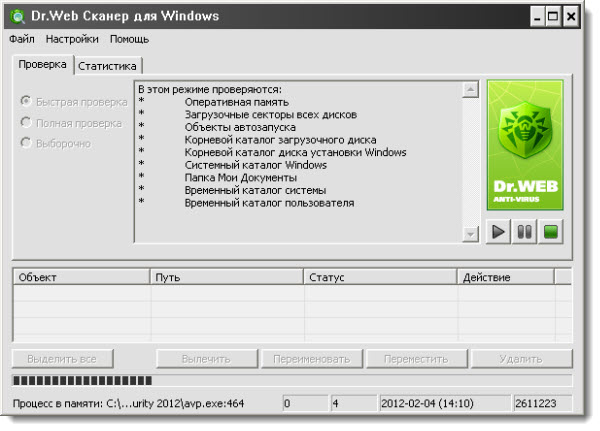Viewport: 600px width, 431px height.
Task: Open the Помощь menu
Action: (x=129, y=39)
